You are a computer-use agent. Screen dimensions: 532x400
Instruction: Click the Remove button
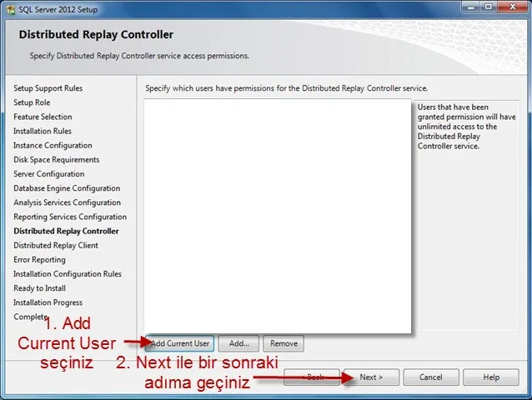coord(284,343)
